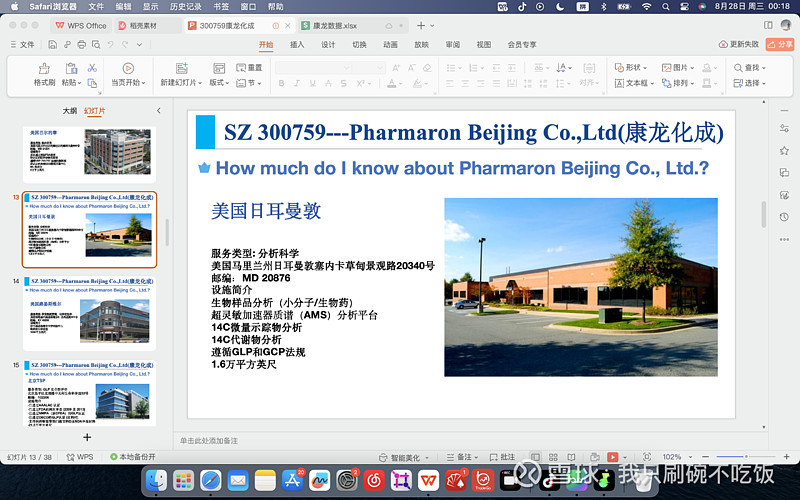Open the numbered list dropdown
This screenshot has width=800, height=500.
[482, 68]
